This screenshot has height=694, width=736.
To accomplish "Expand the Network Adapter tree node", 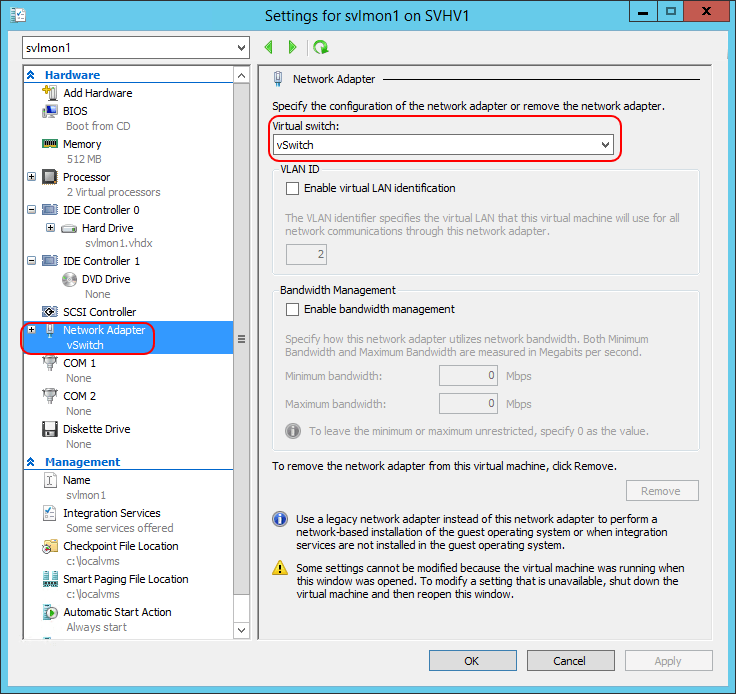I will click(x=31, y=329).
